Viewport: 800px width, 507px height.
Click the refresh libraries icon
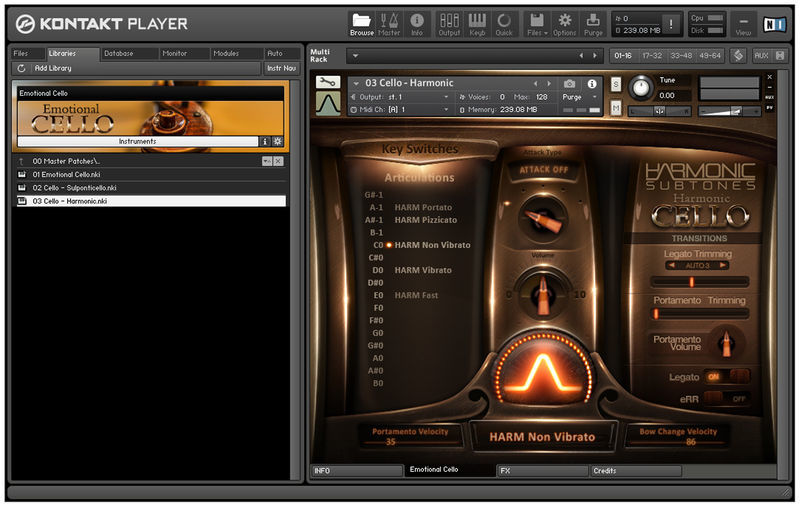coord(21,68)
